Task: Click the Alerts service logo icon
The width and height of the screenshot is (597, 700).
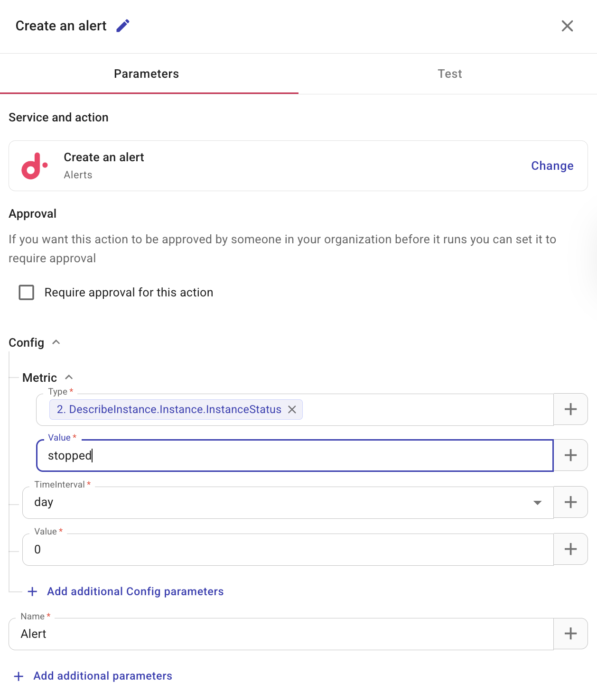Action: (33, 166)
